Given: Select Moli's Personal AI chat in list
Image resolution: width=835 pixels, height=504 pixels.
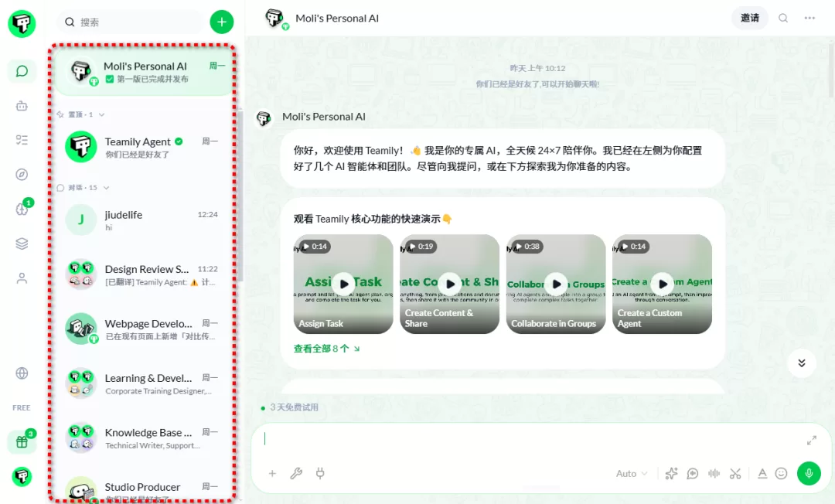Looking at the screenshot, I should click(x=144, y=72).
